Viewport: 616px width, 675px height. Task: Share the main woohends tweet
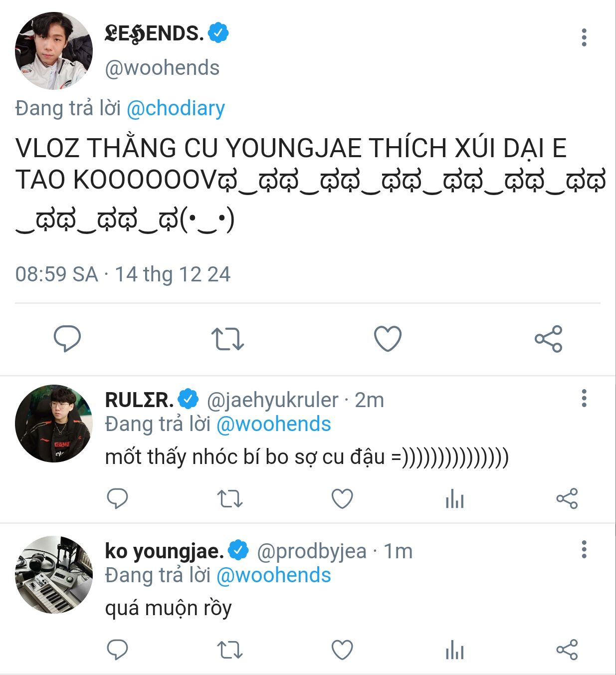548,339
